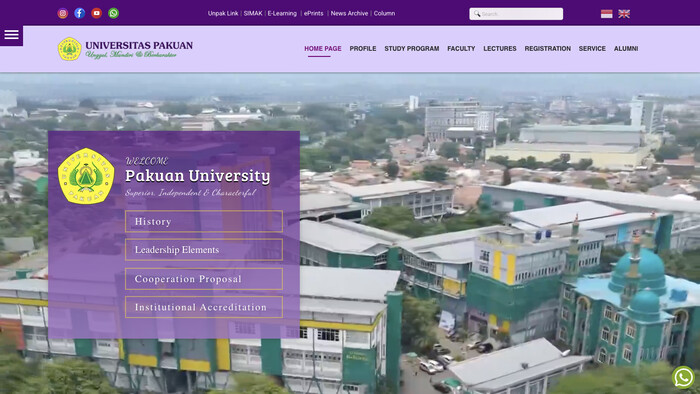This screenshot has height=394, width=700.
Task: Open the ALUMNI menu
Action: [626, 49]
